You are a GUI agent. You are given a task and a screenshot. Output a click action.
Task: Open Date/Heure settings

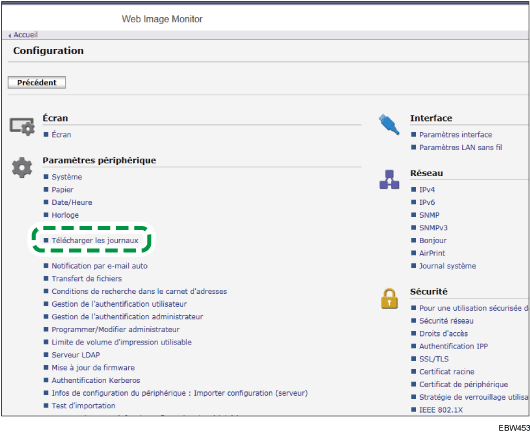click(72, 202)
